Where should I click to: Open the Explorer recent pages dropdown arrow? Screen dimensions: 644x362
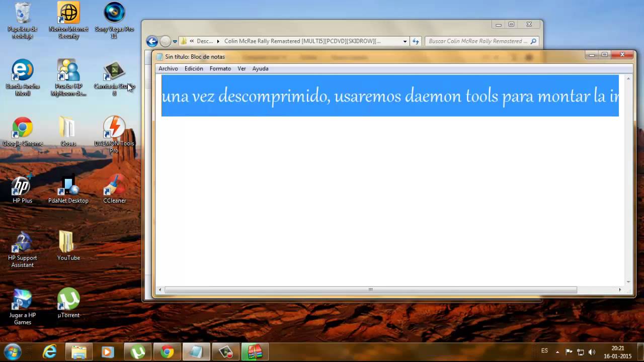175,41
